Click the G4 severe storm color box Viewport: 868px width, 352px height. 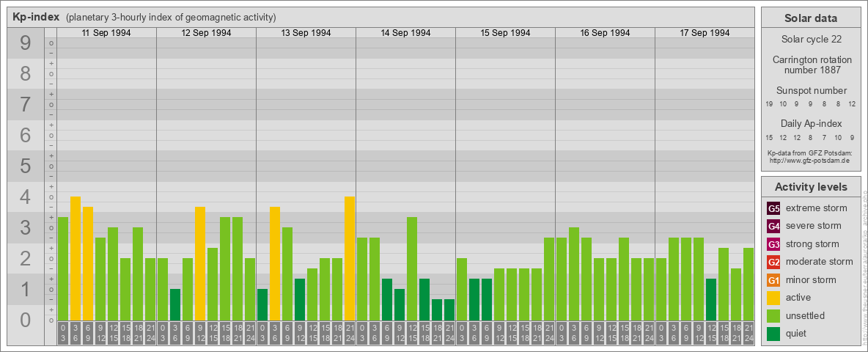773,227
